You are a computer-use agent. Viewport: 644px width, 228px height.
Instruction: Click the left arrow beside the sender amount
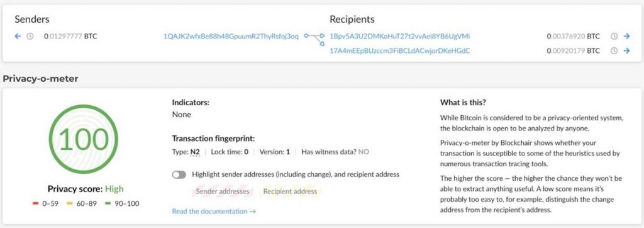click(17, 37)
